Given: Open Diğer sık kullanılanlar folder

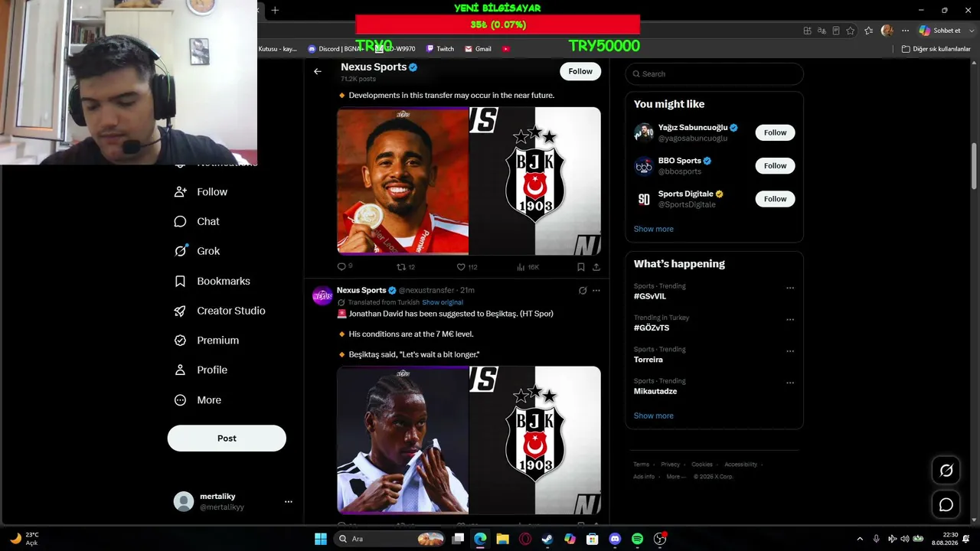Looking at the screenshot, I should (936, 49).
